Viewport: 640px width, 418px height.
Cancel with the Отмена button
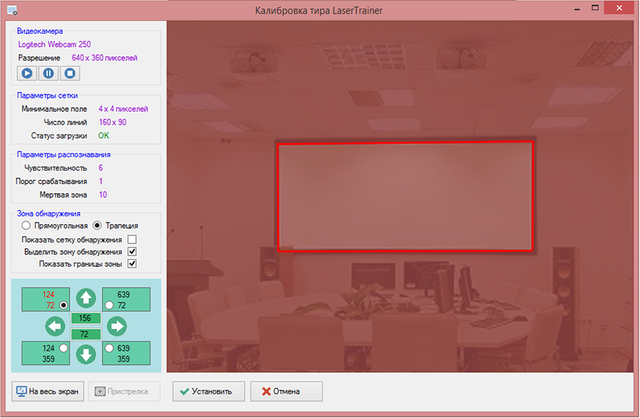(287, 391)
